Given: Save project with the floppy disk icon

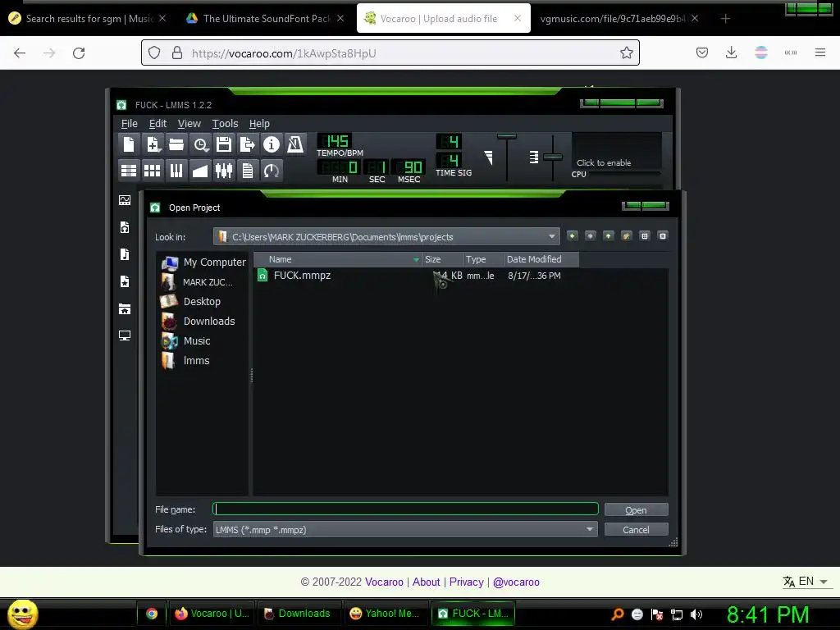Looking at the screenshot, I should (224, 144).
